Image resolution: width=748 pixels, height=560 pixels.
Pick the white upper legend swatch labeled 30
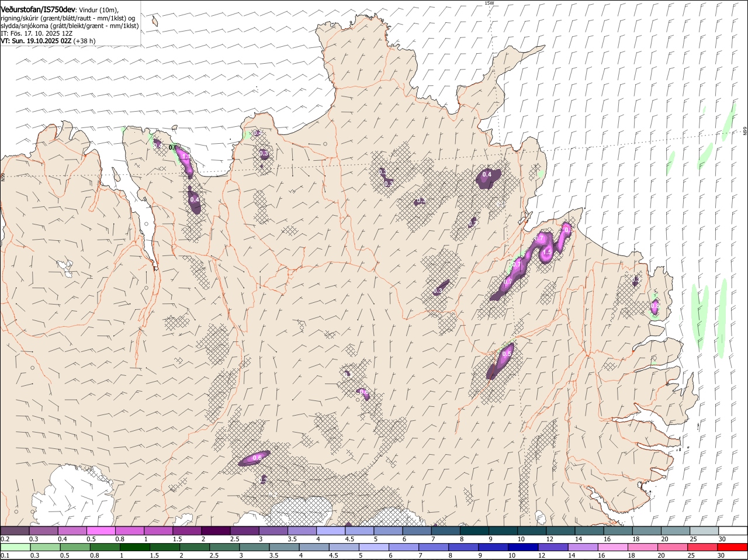pyautogui.click(x=732, y=530)
